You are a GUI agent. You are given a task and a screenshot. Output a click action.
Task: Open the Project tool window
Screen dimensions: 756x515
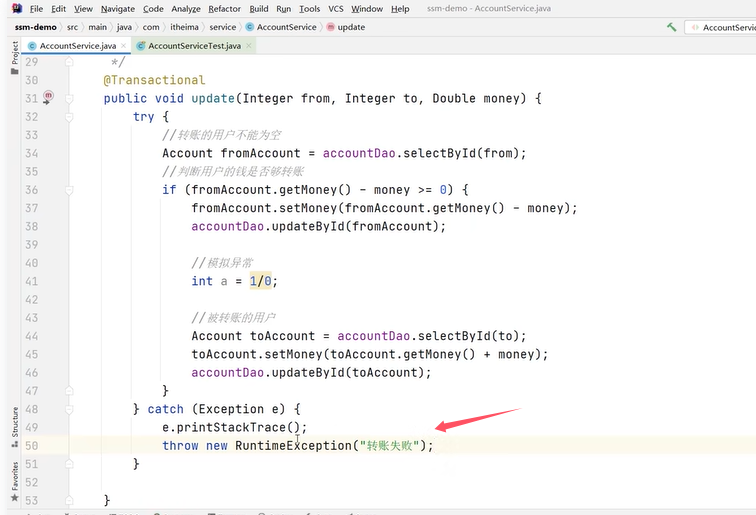[x=15, y=58]
